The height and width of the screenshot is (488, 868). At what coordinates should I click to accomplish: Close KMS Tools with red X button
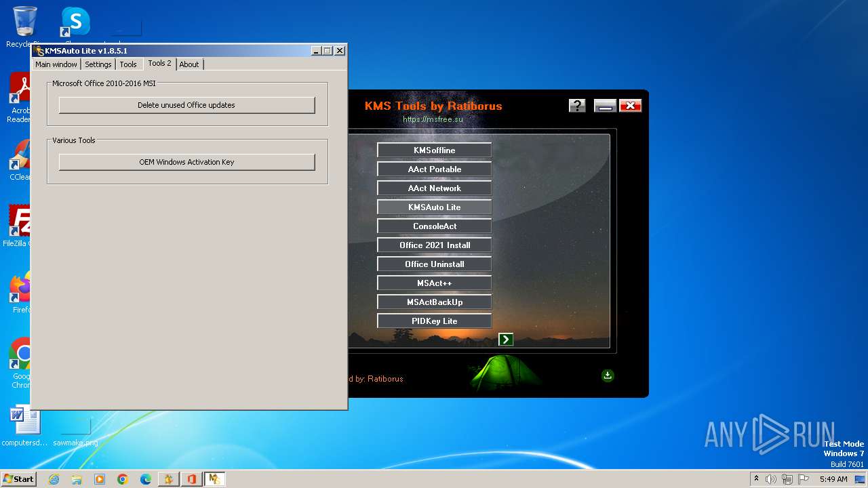click(630, 105)
